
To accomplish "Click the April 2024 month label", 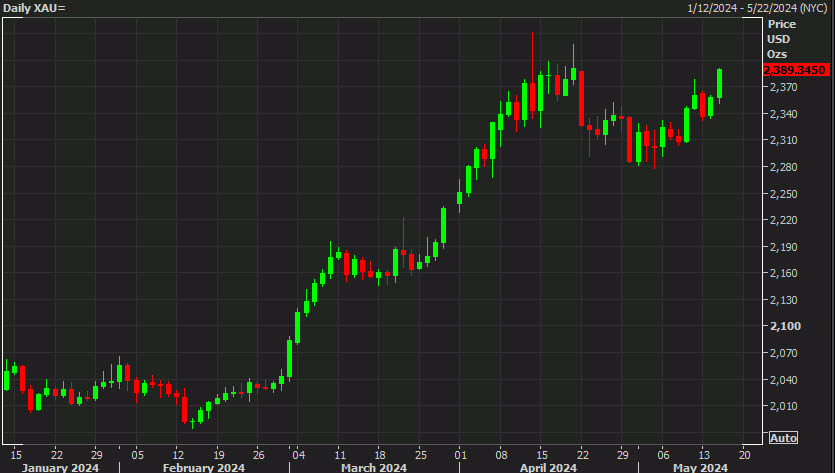I will (548, 468).
